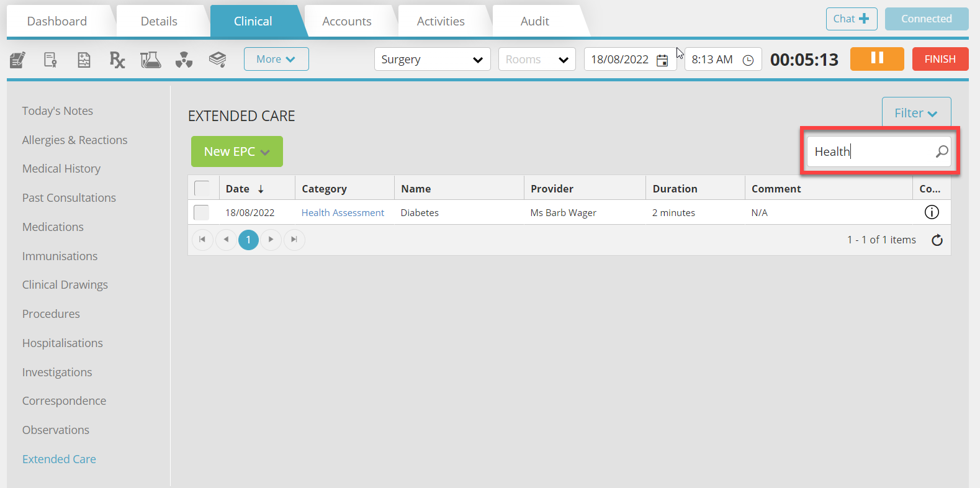Expand the New EPC dropdown button
The height and width of the screenshot is (488, 980).
(237, 151)
